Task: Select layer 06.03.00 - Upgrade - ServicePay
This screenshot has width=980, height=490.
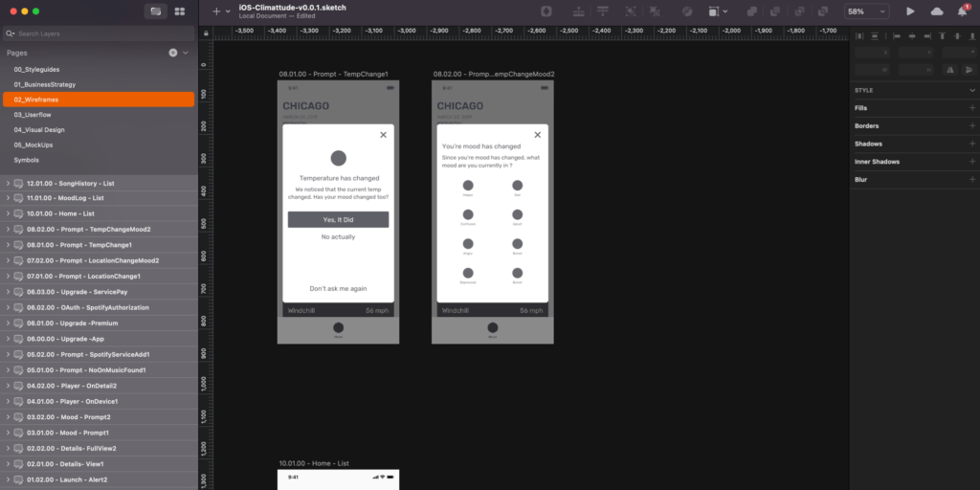Action: click(99, 292)
